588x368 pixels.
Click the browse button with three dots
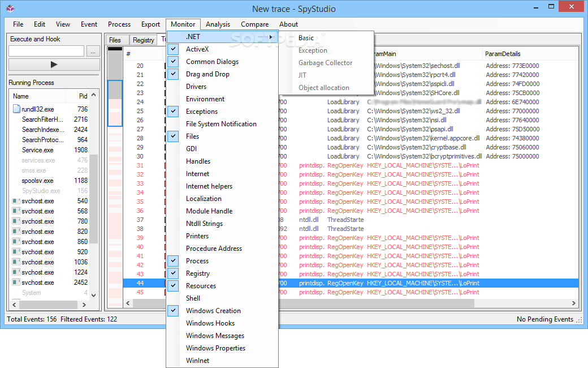tap(93, 51)
